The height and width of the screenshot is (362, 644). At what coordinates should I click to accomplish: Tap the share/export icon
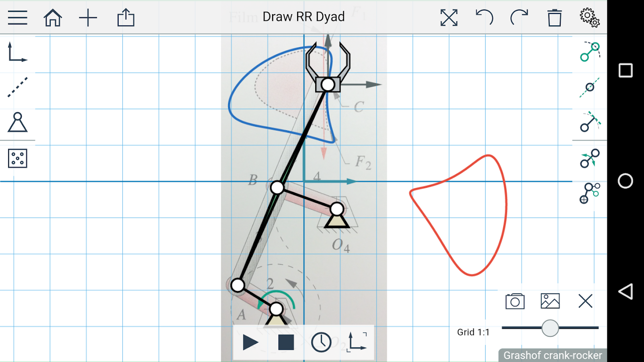[x=125, y=18]
